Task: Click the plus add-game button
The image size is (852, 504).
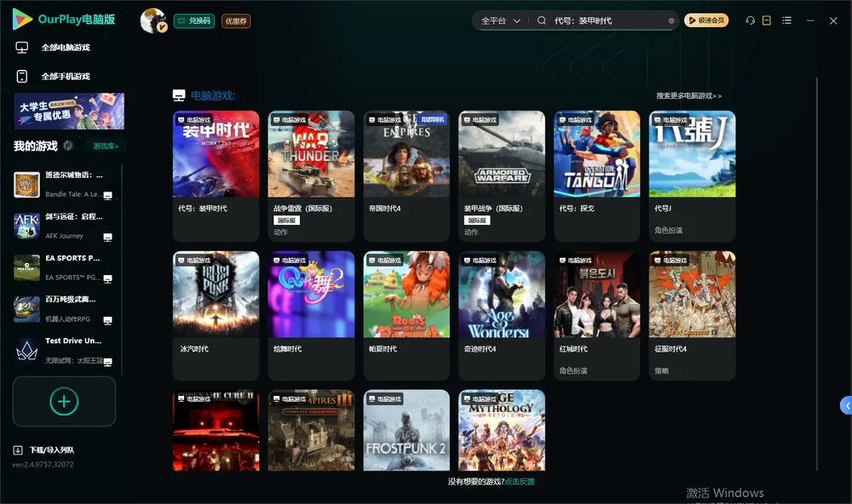Action: click(x=64, y=401)
